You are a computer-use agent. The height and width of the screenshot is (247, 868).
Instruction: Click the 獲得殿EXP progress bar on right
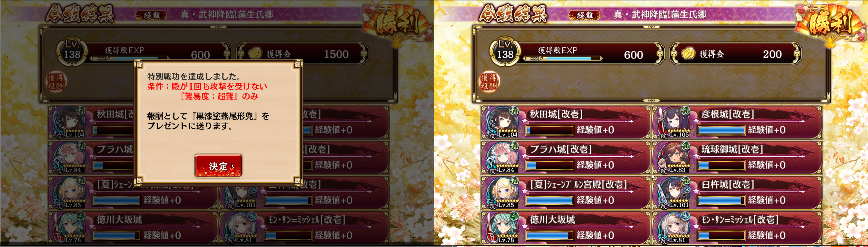[562, 58]
